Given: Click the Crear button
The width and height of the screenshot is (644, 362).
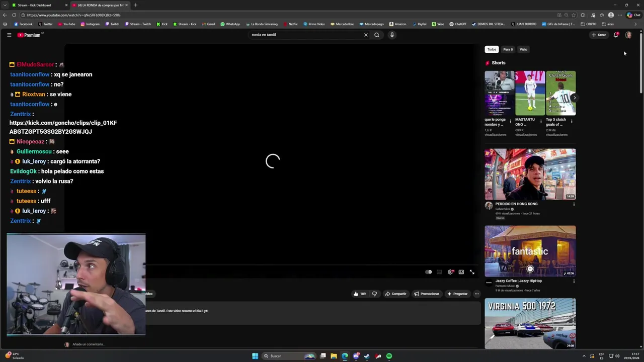Looking at the screenshot, I should click(x=599, y=35).
